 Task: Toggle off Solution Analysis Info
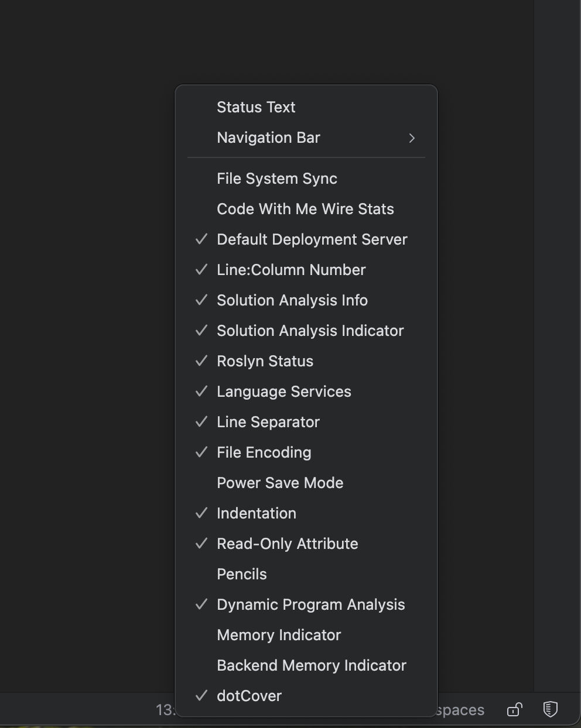(292, 301)
